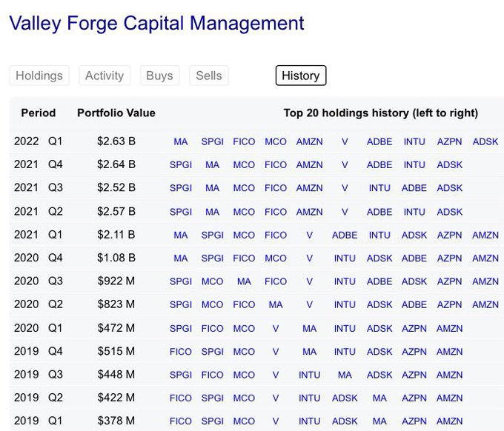Click the Portfolio Value column header

coord(116,113)
